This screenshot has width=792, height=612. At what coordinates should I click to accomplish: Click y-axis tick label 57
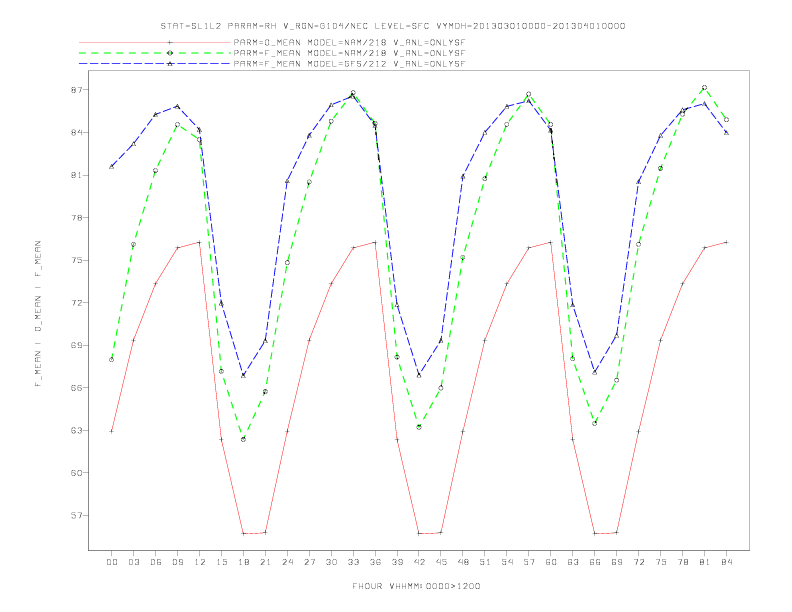77,516
